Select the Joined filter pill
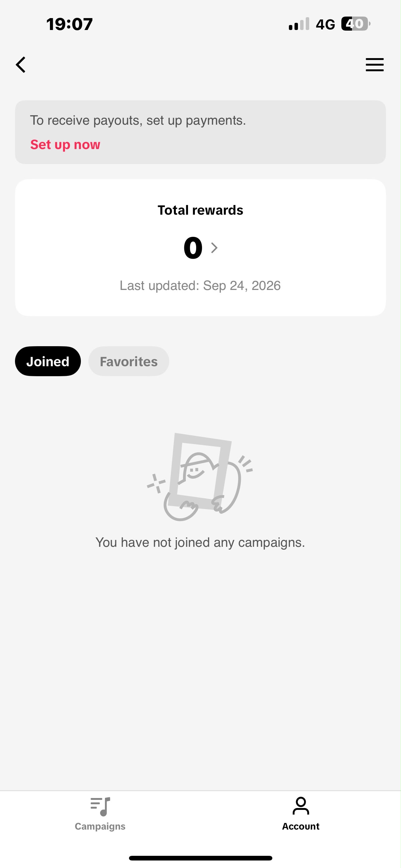 [48, 361]
